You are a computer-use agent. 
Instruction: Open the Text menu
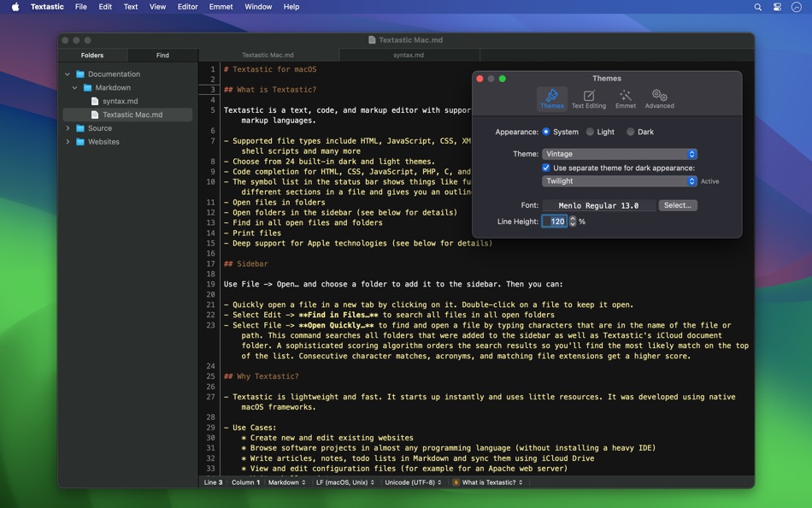coord(131,7)
